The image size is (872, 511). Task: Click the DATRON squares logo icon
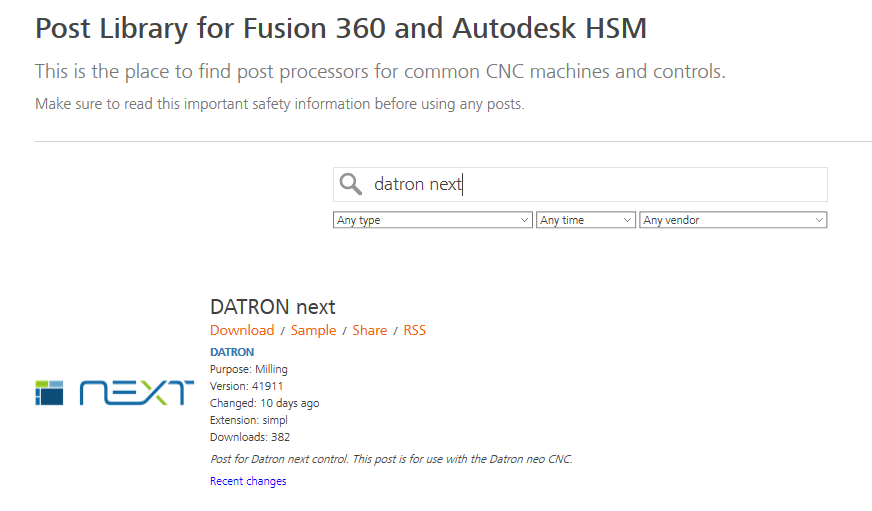coord(49,392)
